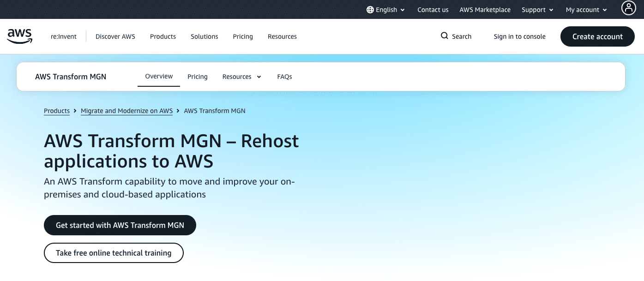Viewport: 644px width, 281px height.
Task: Click AWS Transform MGN breadcrumb text
Action: pyautogui.click(x=215, y=111)
